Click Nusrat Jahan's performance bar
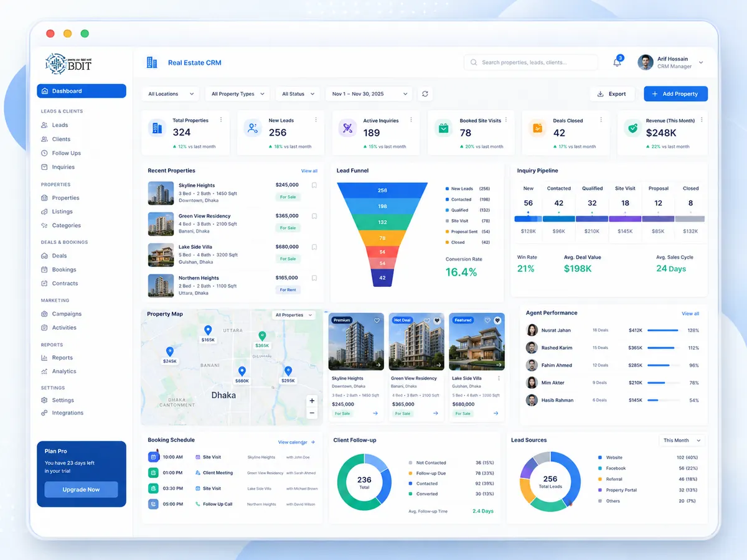 click(663, 330)
